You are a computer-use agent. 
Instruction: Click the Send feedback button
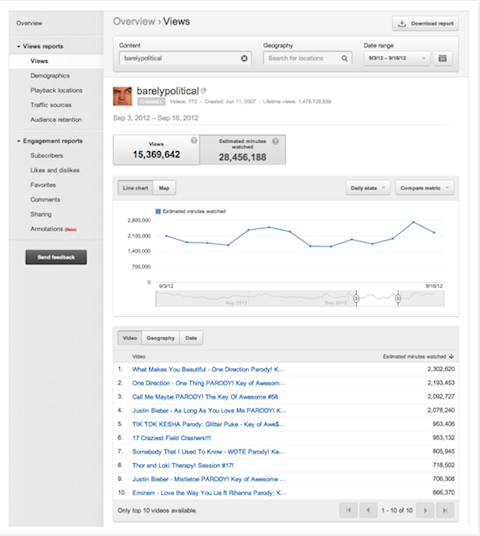(56, 257)
